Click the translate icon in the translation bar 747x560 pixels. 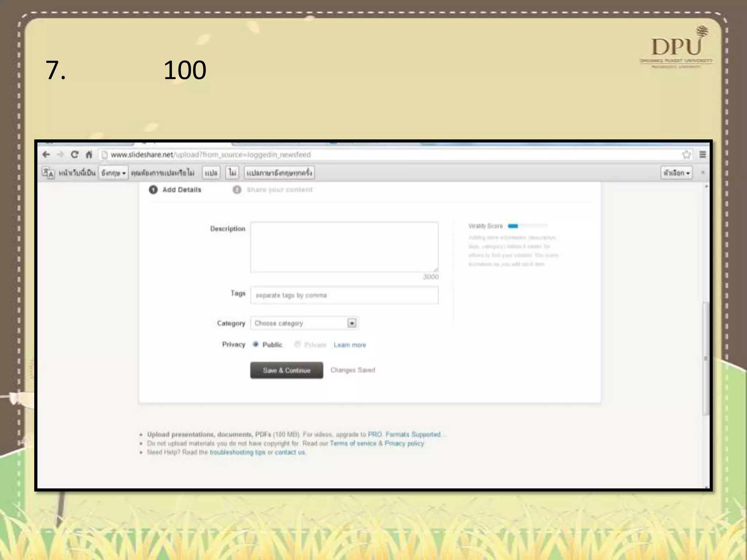coord(48,172)
